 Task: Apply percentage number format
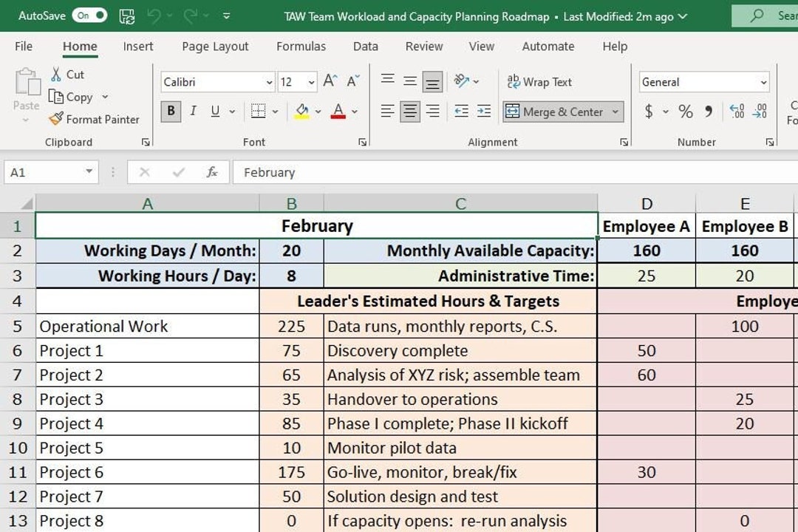click(686, 112)
